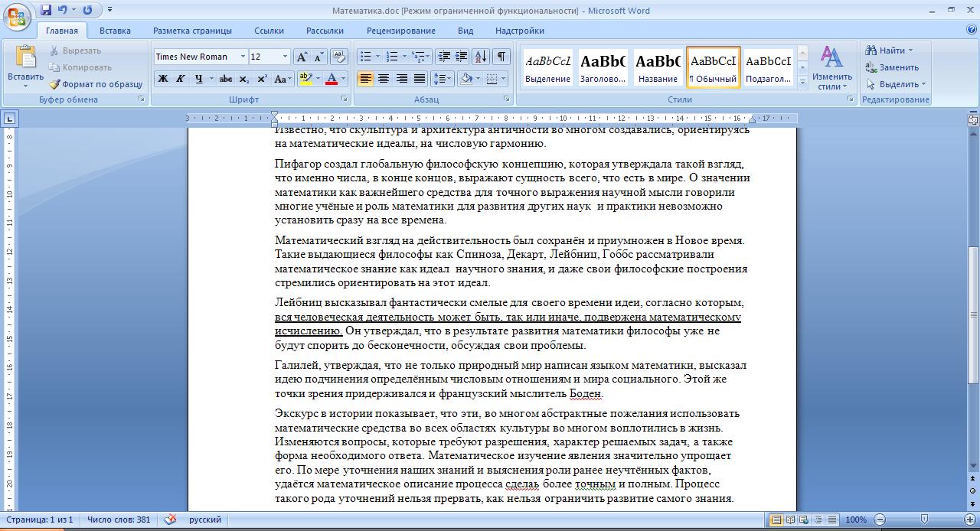
Task: Sort text alphabetically
Action: 481,57
